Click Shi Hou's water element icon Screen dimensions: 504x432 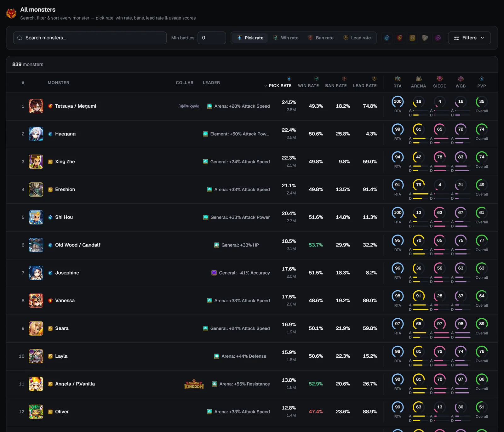tap(50, 217)
